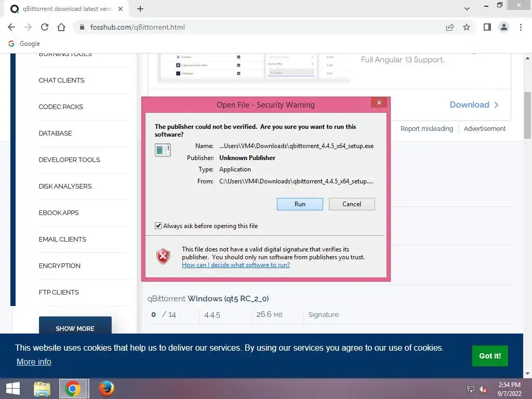Click the 4.4.5 version text
This screenshot has width=532, height=399.
tap(212, 315)
